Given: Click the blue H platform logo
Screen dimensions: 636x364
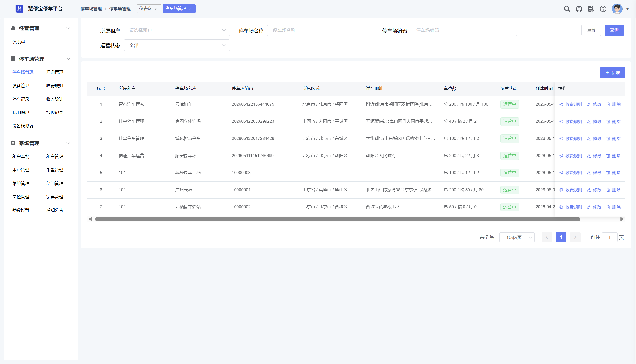Looking at the screenshot, I should click(x=19, y=9).
